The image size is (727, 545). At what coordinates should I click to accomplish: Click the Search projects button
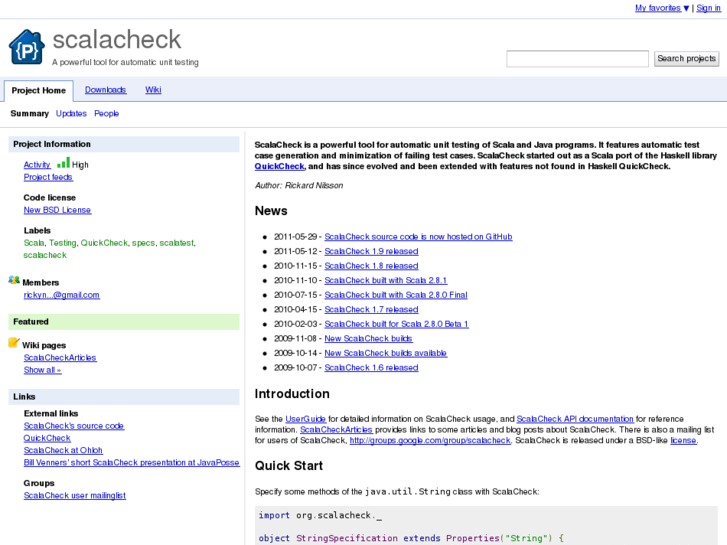pyautogui.click(x=686, y=58)
